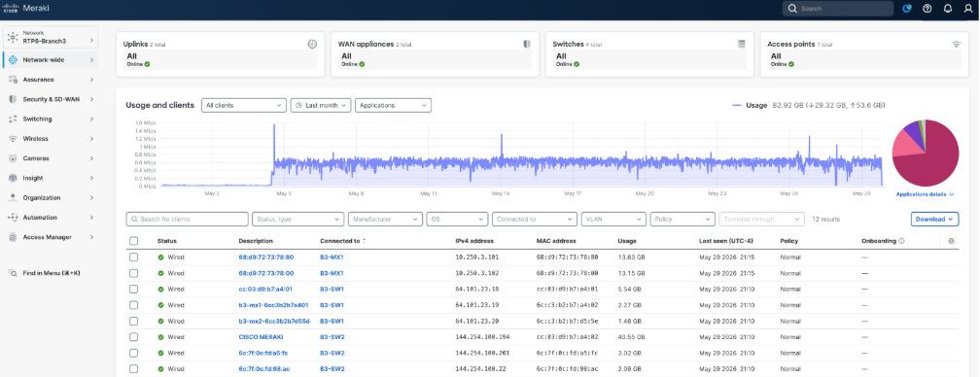
Task: Open the Policy filter dropdown
Action: point(682,219)
